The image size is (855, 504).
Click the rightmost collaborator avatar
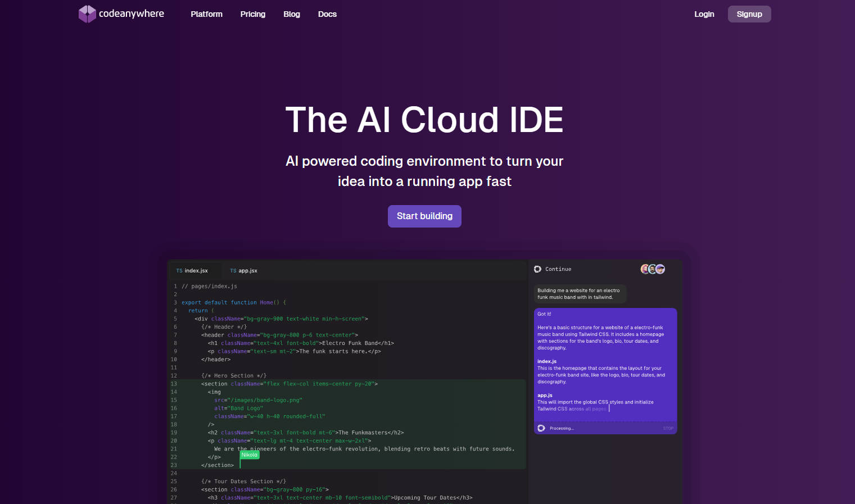click(659, 269)
